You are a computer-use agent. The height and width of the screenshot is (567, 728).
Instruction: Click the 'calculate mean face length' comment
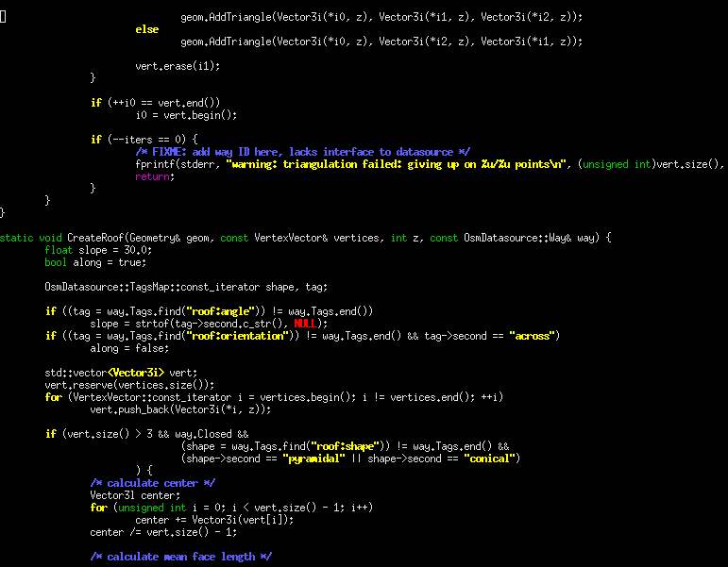(x=180, y=557)
